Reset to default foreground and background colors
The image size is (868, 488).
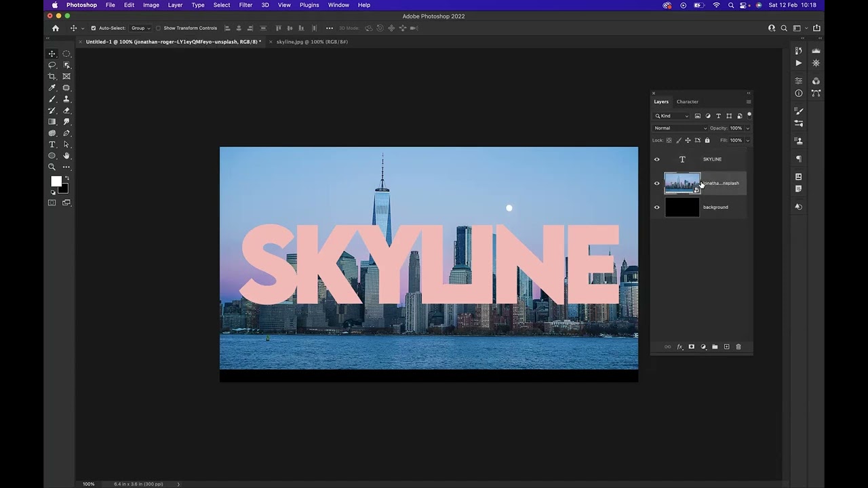[x=53, y=192]
